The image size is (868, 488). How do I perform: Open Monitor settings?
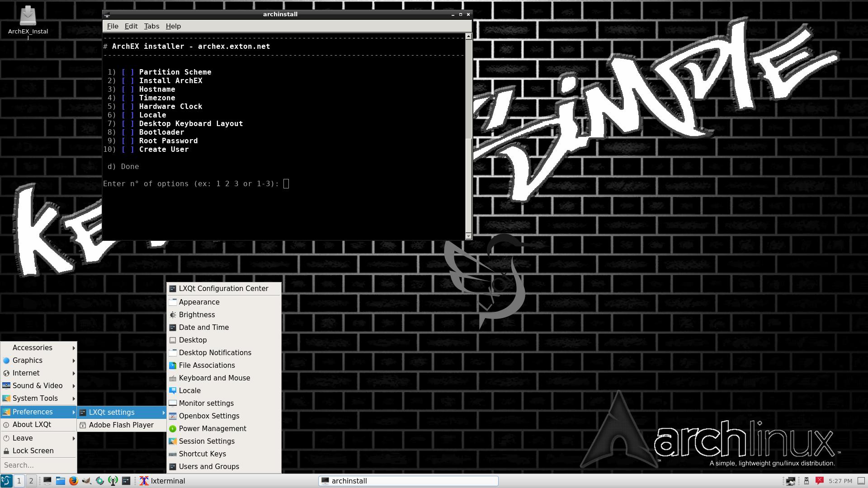pyautogui.click(x=206, y=403)
